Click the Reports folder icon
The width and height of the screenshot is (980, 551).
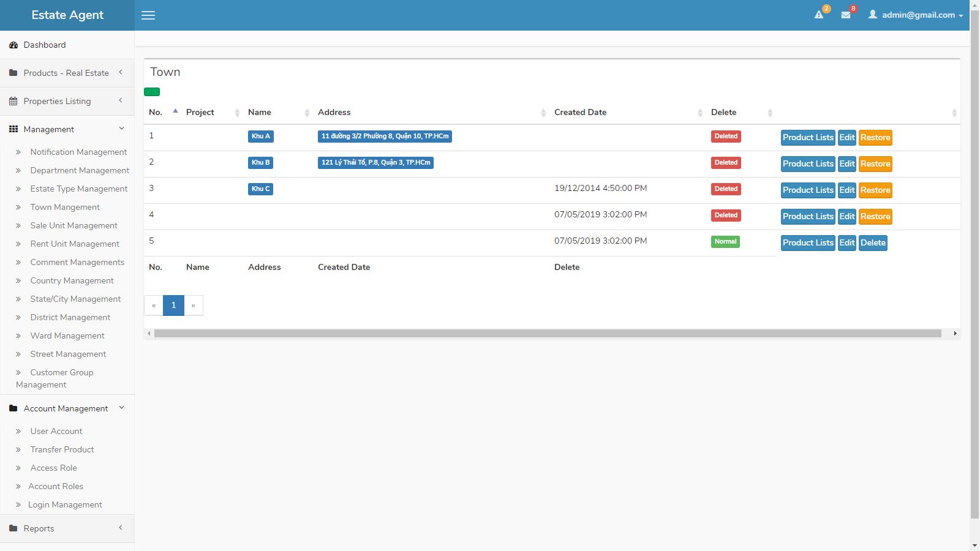point(13,528)
